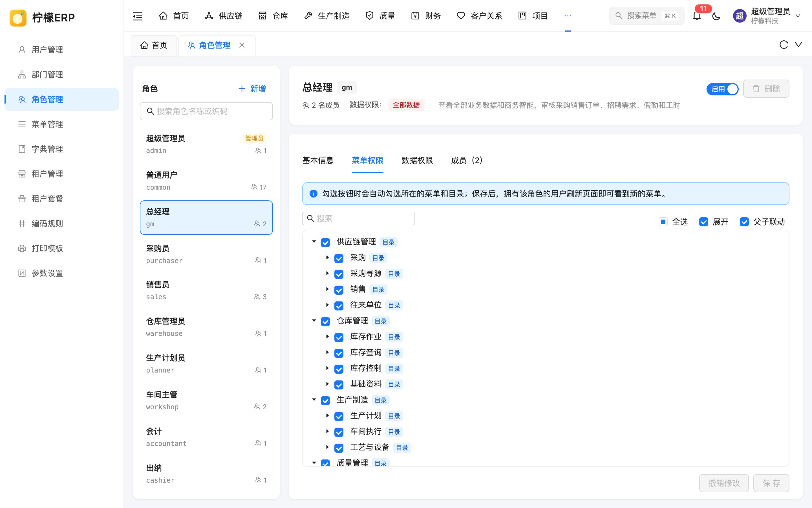Screen dimensions: 812x508
Task: Open the notification bell
Action: [697, 16]
